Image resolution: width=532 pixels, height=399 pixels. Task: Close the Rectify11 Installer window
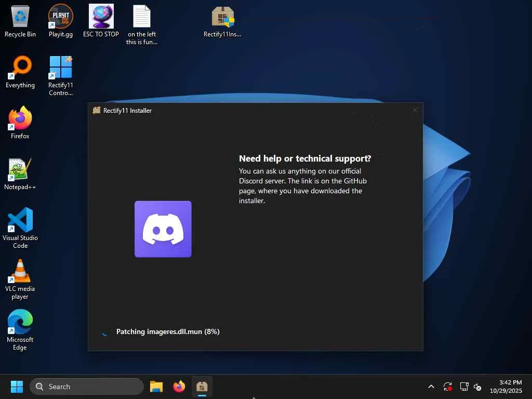(415, 110)
